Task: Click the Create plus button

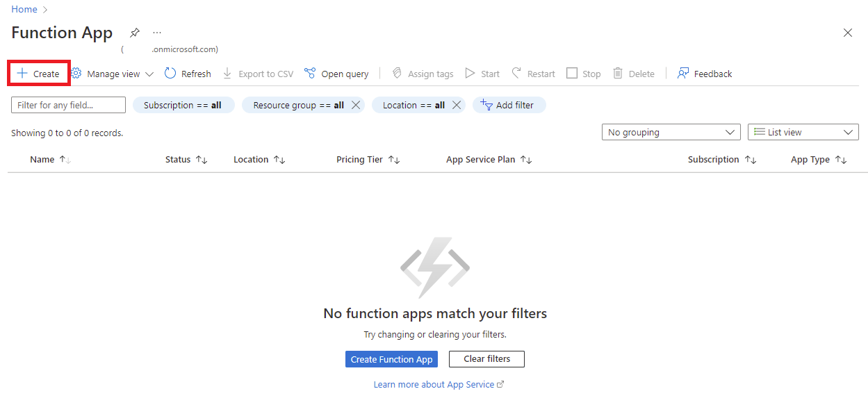Action: pos(38,74)
